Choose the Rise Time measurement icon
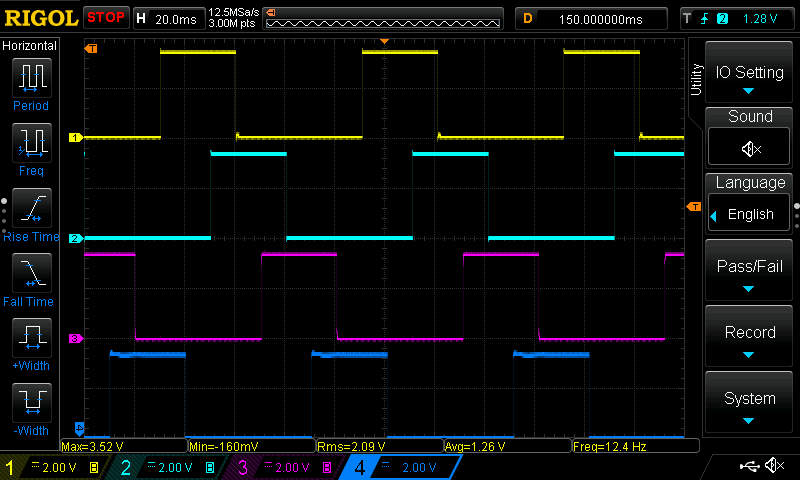 pyautogui.click(x=32, y=208)
